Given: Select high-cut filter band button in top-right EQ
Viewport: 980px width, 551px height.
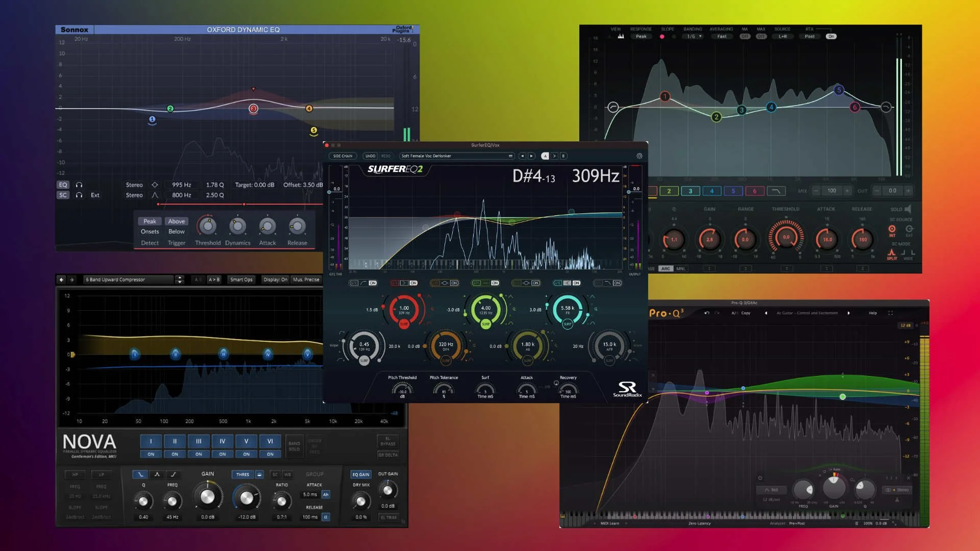Looking at the screenshot, I should pos(776,191).
